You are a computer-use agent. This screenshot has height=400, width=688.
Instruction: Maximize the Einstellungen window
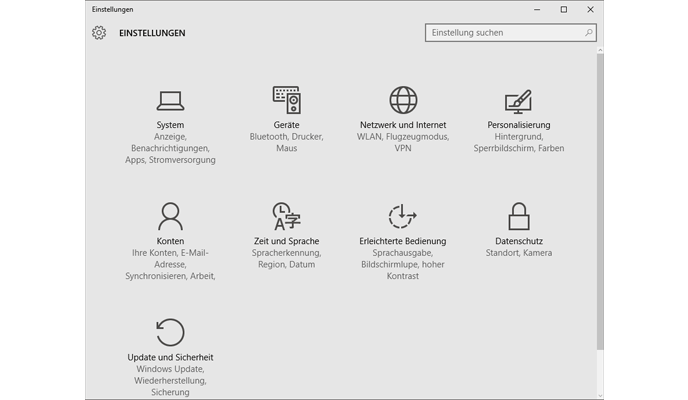coord(563,9)
